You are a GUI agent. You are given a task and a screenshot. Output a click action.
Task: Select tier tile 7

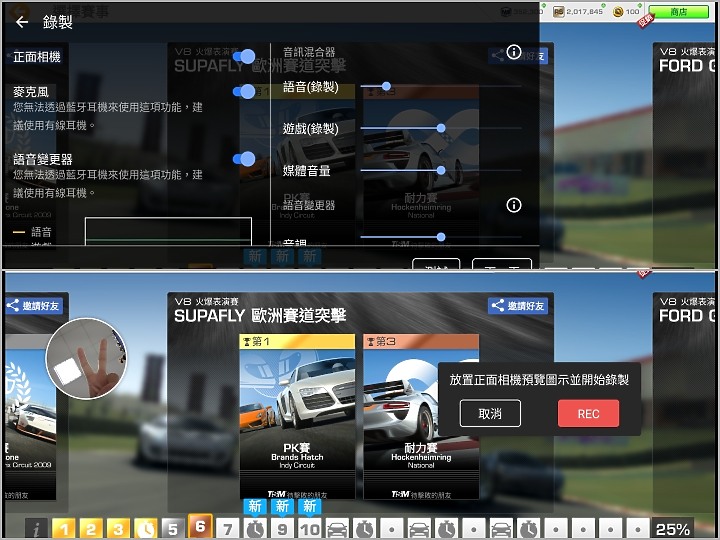(228, 529)
